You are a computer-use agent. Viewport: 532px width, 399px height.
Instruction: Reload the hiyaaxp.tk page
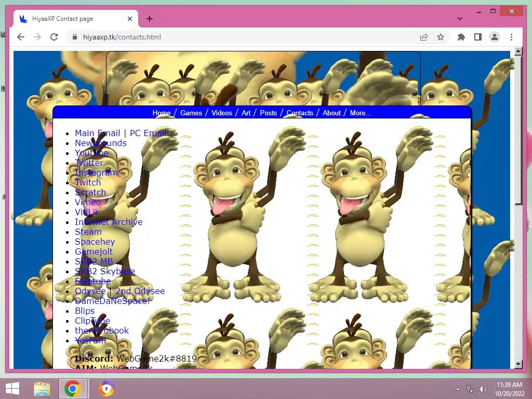click(54, 37)
